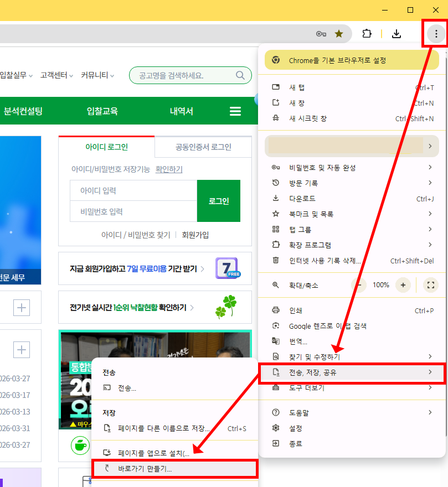The width and height of the screenshot is (448, 487).
Task: Open the 커뮤니티 dropdown in site header
Action: pos(97,75)
